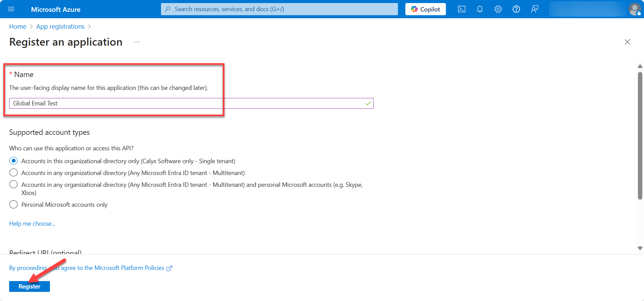This screenshot has width=644, height=301.
Task: Click the scrollbar down arrow
Action: click(x=640, y=248)
